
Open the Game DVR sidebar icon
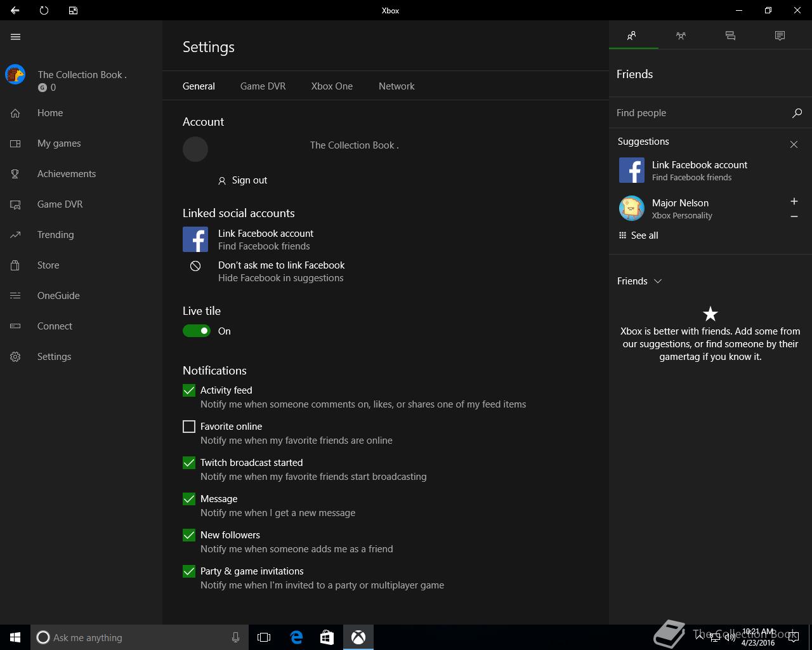click(15, 204)
